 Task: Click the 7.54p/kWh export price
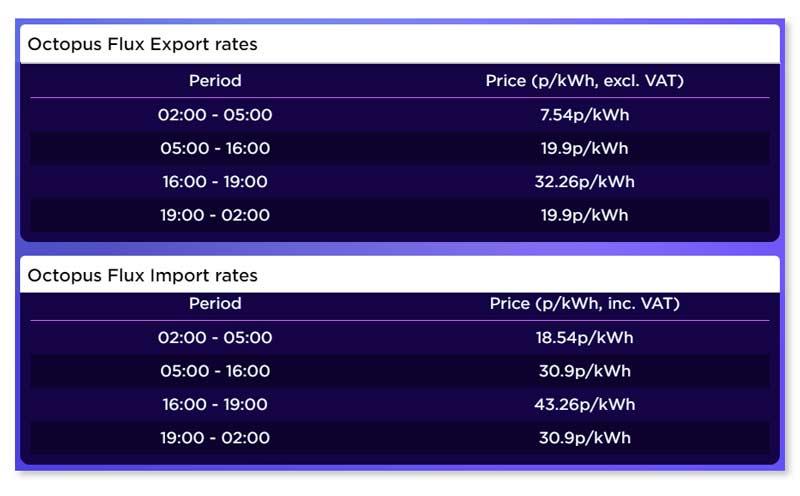click(x=584, y=115)
